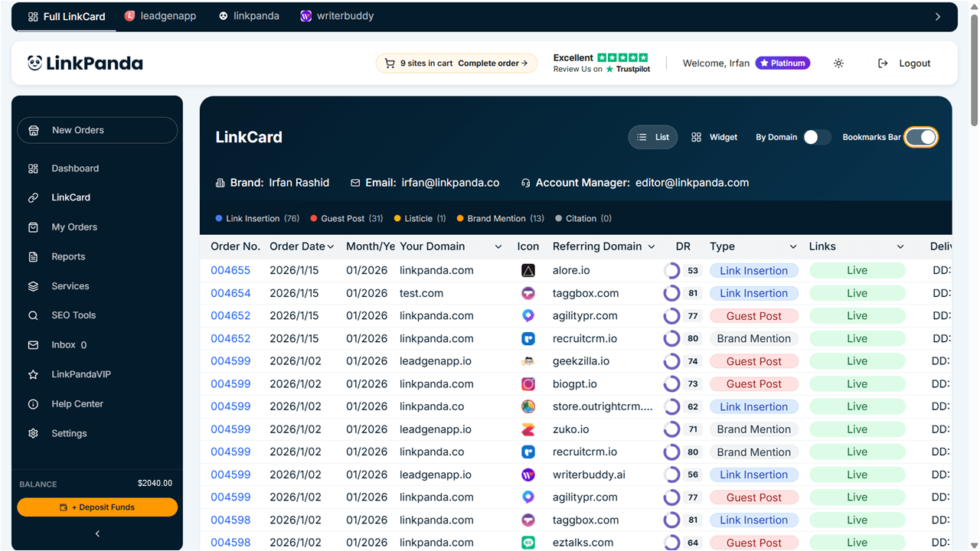Click the Services layers icon
Screen dimensions: 980x551
click(33, 286)
